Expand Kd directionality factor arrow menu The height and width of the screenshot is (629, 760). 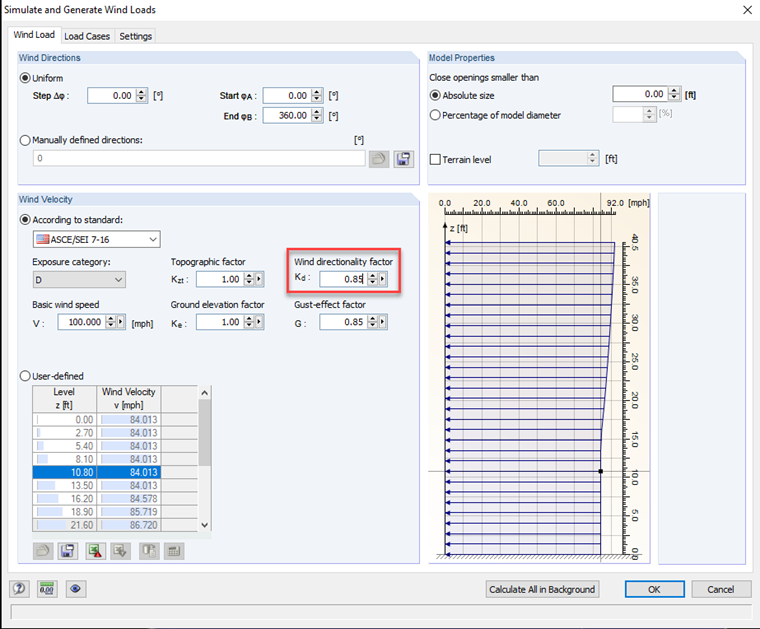(x=383, y=279)
